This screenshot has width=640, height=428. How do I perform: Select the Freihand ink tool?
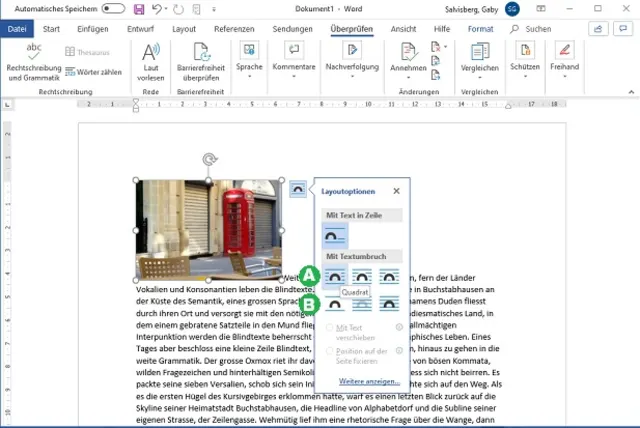(564, 51)
